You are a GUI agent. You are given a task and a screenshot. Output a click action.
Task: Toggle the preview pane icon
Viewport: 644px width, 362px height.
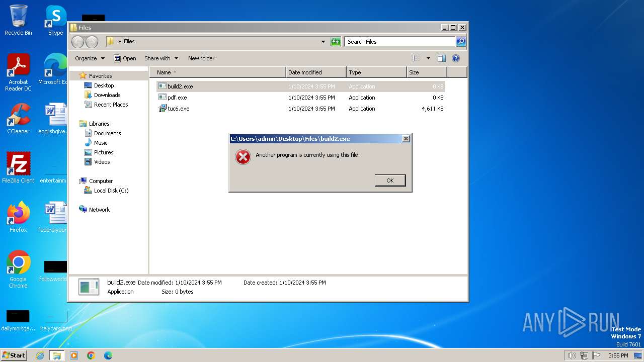pos(442,58)
